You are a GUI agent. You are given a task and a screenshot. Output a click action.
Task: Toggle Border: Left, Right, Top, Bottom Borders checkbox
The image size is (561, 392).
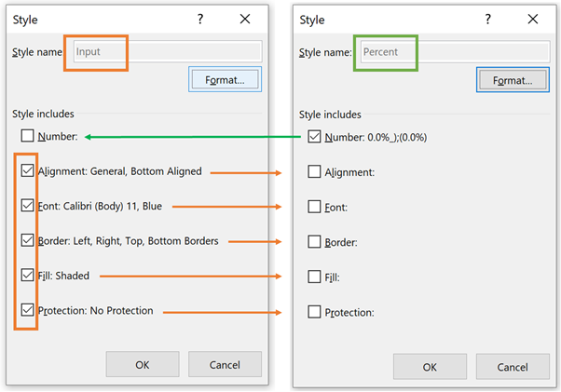(27, 241)
